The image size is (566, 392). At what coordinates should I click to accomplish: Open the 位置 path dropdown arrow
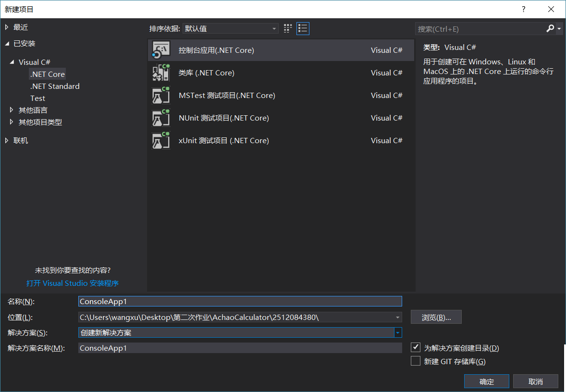pos(397,317)
